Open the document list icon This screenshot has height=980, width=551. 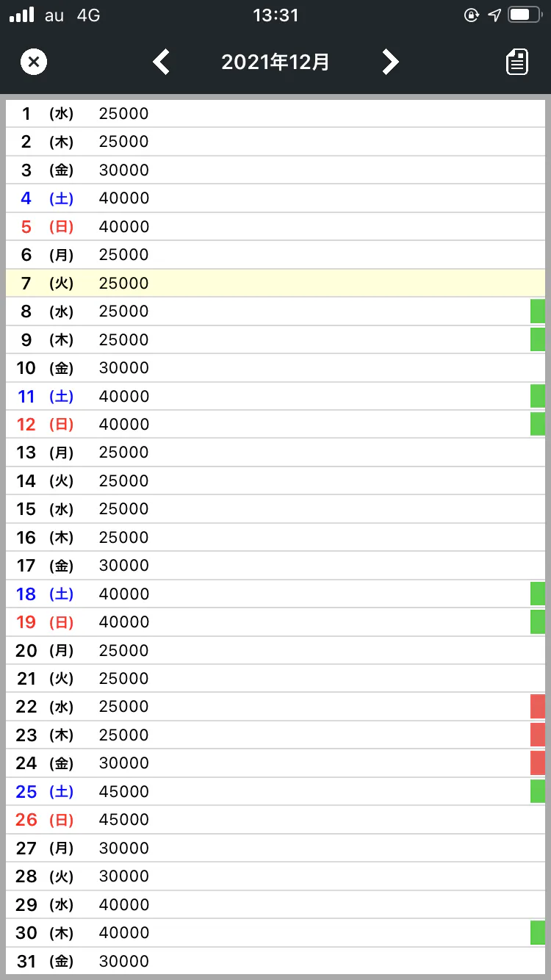point(517,62)
